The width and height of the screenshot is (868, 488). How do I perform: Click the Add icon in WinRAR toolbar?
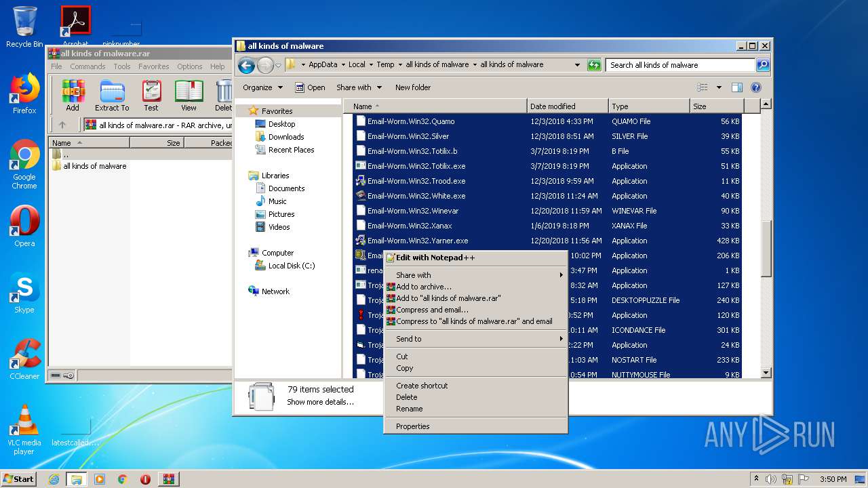[x=73, y=96]
